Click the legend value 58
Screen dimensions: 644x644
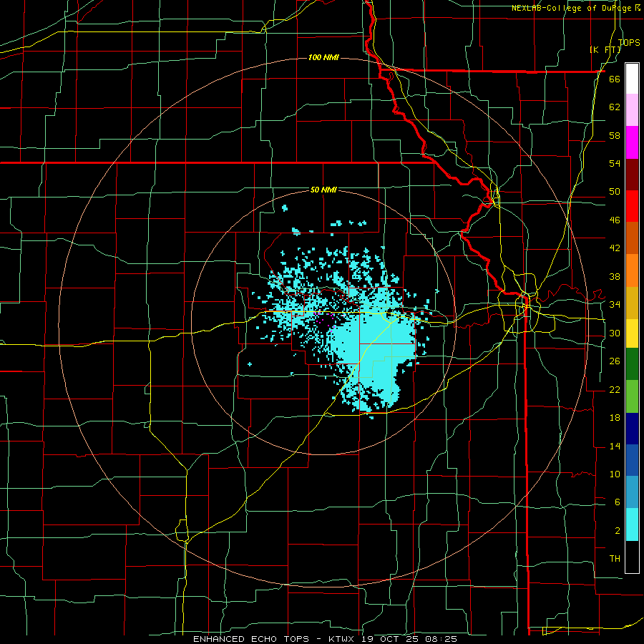tap(615, 135)
